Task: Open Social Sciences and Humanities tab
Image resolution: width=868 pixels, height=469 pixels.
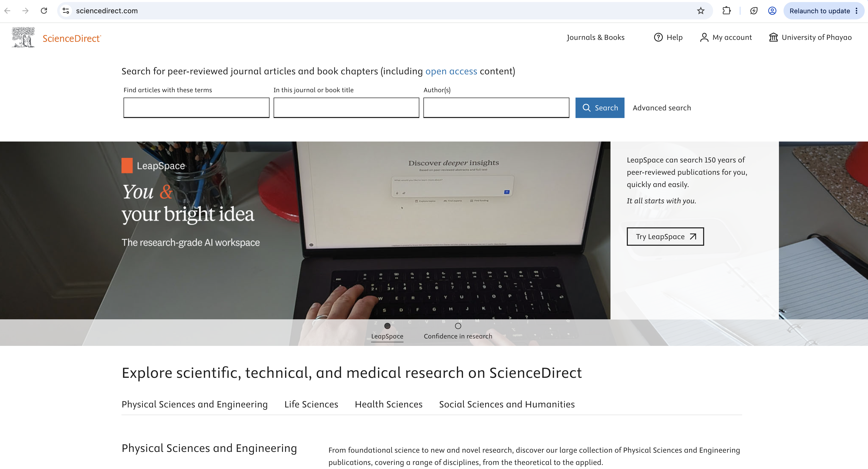Action: point(507,404)
